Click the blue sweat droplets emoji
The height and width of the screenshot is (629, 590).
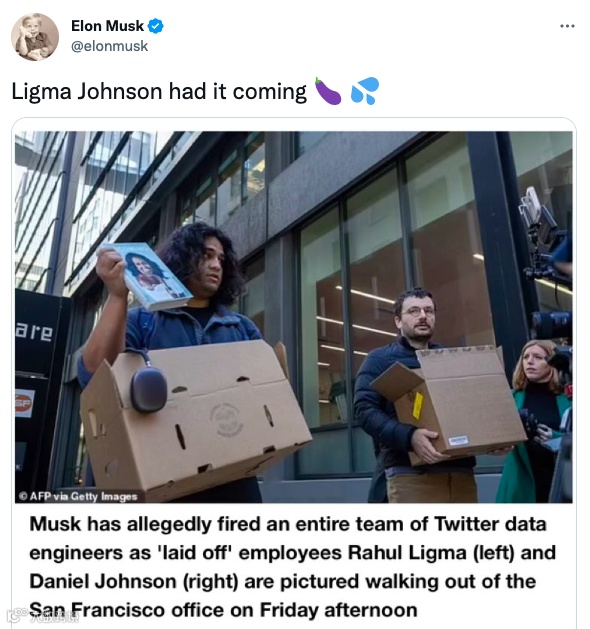pyautogui.click(x=365, y=91)
